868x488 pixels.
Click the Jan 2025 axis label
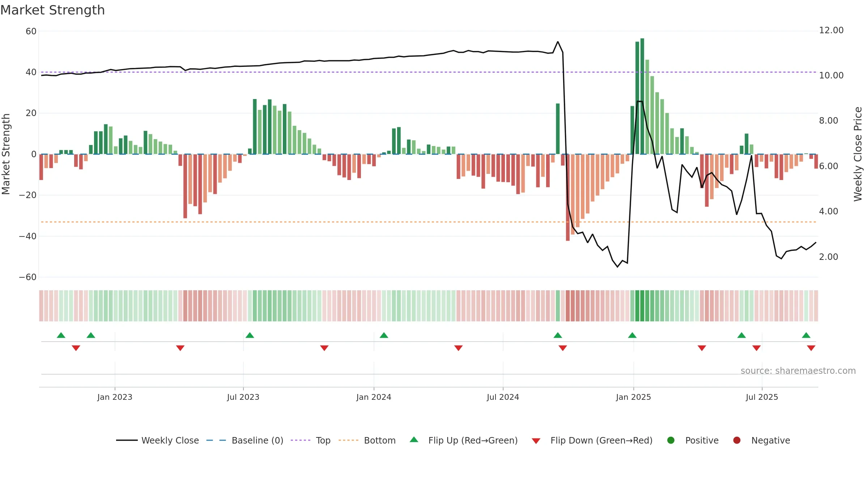633,397
